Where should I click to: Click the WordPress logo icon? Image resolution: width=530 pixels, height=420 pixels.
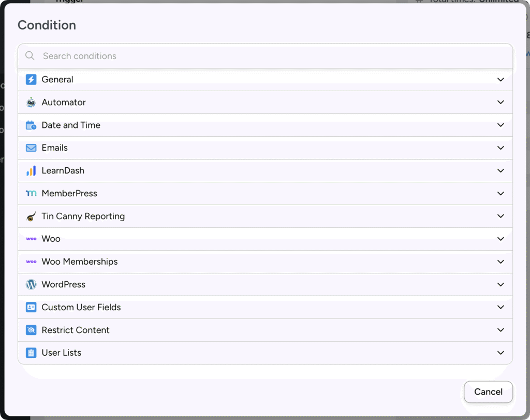tap(32, 284)
